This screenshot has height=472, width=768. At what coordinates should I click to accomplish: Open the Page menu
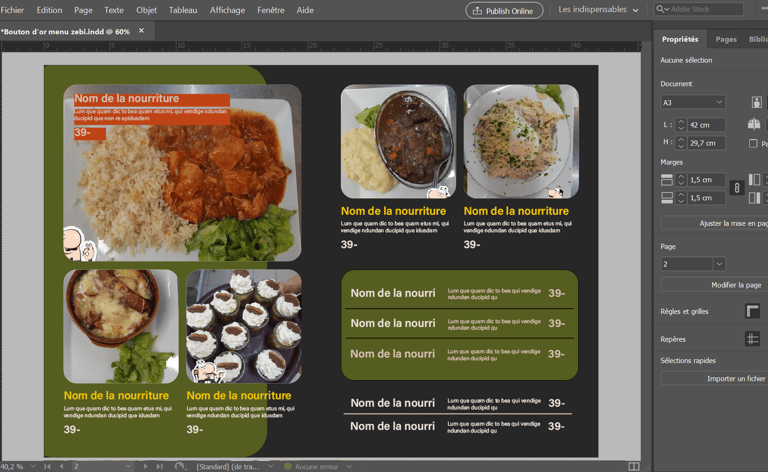(83, 10)
